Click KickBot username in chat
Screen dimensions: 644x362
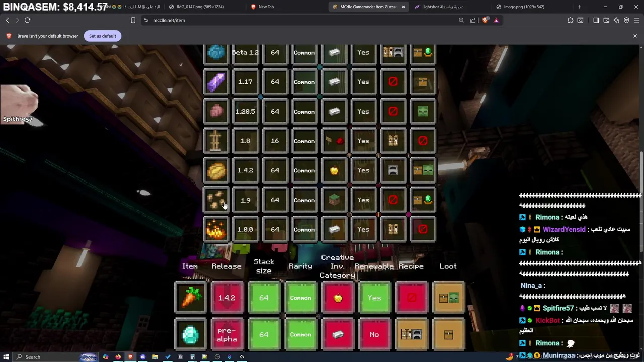[x=548, y=320]
